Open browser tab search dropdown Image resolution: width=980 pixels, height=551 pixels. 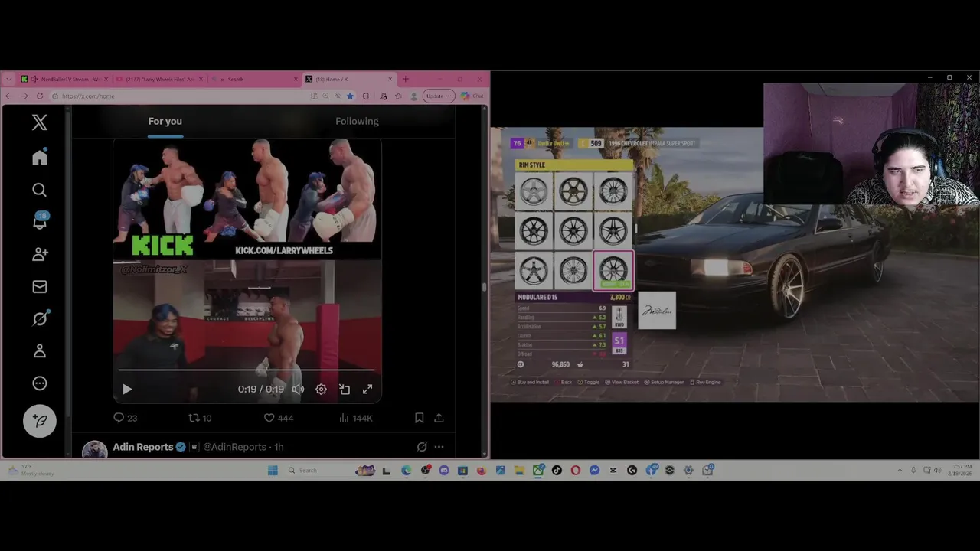[x=8, y=79]
